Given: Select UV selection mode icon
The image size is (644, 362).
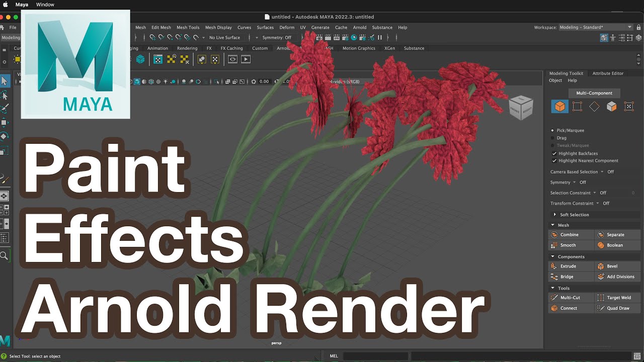Looking at the screenshot, I should [629, 106].
